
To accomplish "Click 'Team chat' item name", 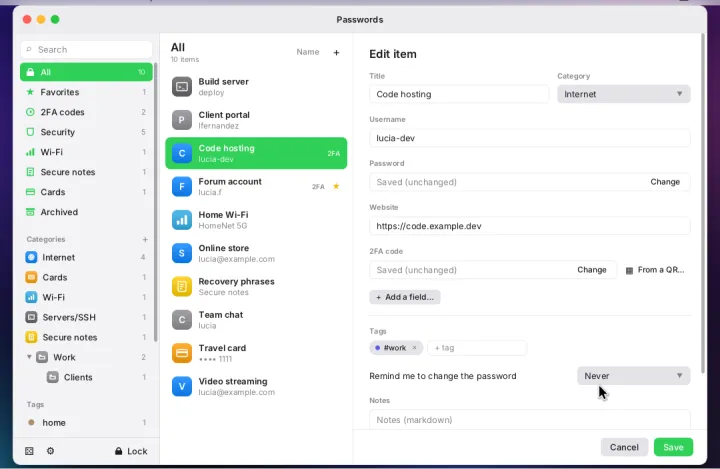I will [x=220, y=315].
